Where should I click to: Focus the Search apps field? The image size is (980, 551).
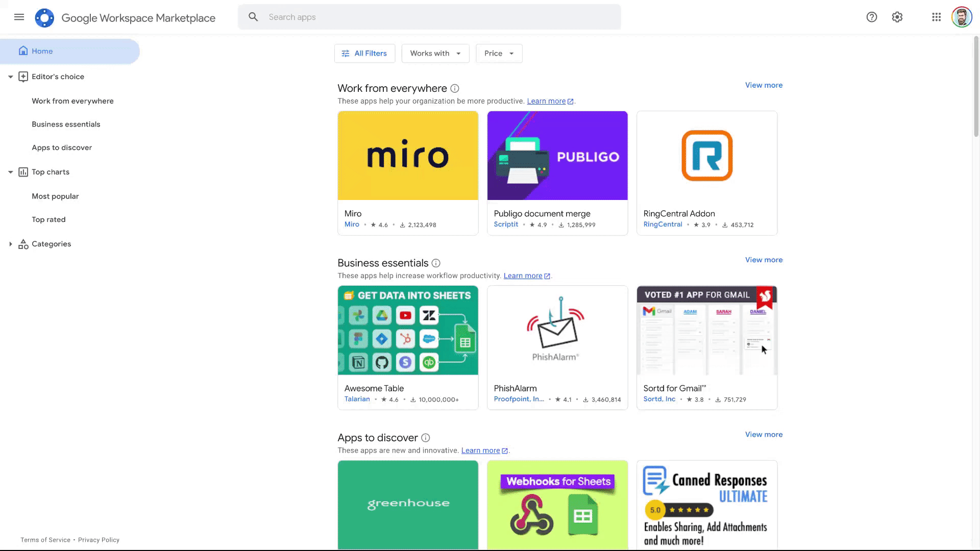pyautogui.click(x=429, y=17)
